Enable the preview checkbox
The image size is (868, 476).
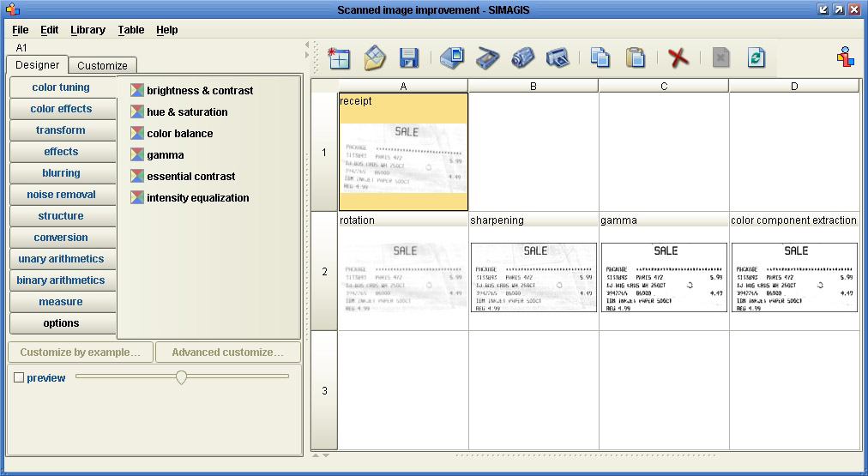click(x=19, y=378)
